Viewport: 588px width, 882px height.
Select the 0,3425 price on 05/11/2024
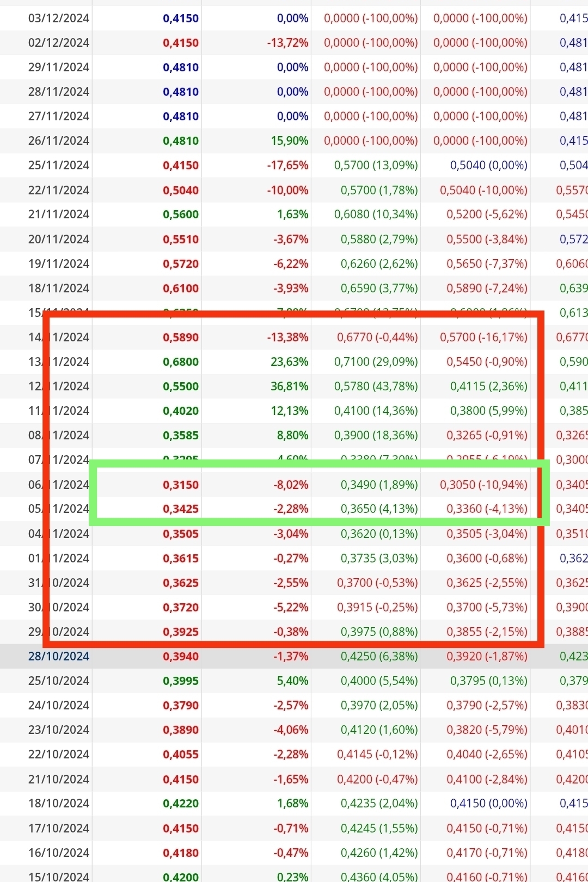pos(181,509)
